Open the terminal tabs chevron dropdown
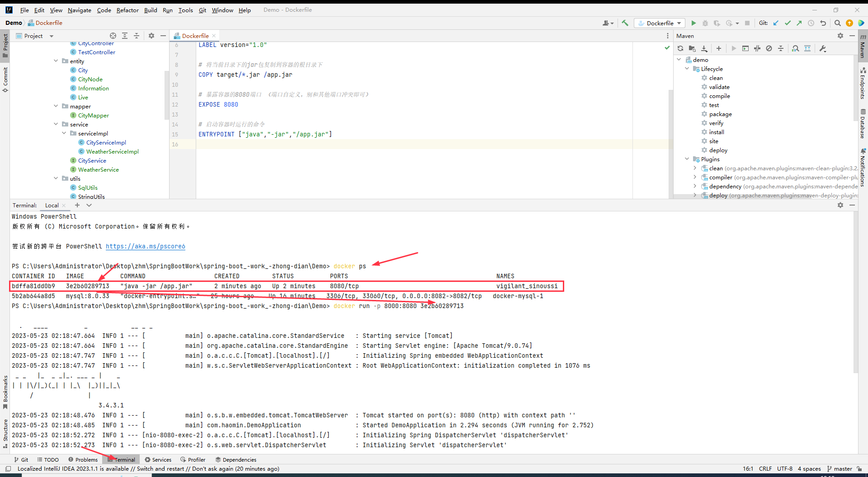Viewport: 868px width, 477px height. [89, 205]
